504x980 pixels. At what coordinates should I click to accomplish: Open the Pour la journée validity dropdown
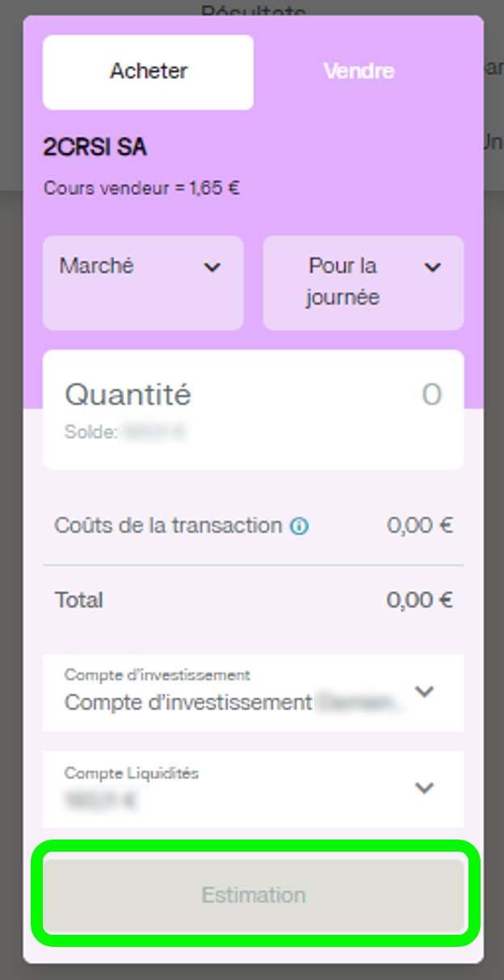(x=363, y=283)
